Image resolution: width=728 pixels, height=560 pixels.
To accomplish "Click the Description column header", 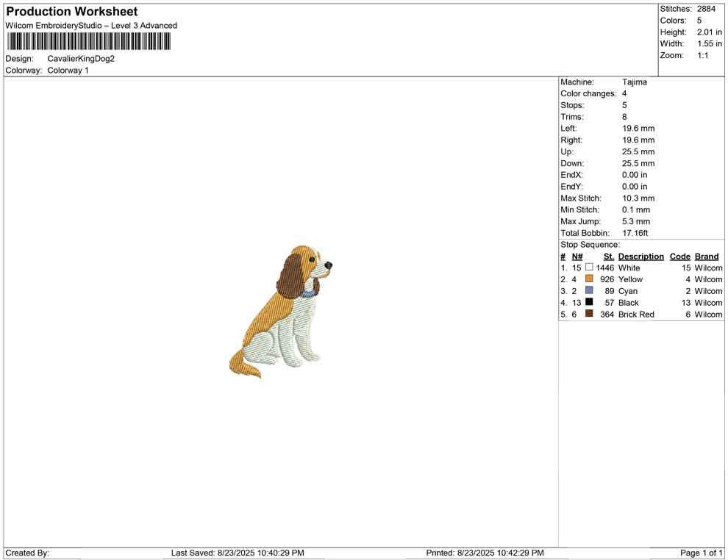I will point(640,256).
